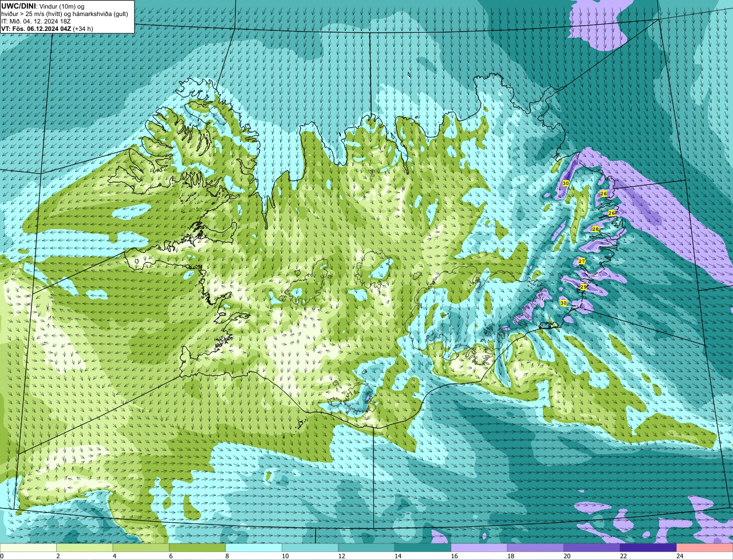Select the bright cyan 8–10 m/s legend swatch
This screenshot has height=560, width=733.
click(x=254, y=547)
